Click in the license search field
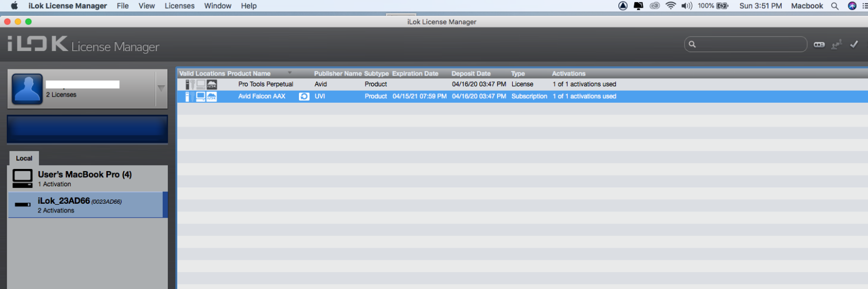The height and width of the screenshot is (289, 868). point(746,45)
